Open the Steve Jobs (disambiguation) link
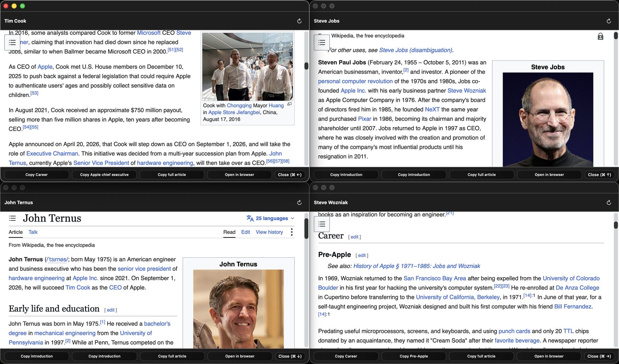The image size is (619, 364). click(416, 50)
